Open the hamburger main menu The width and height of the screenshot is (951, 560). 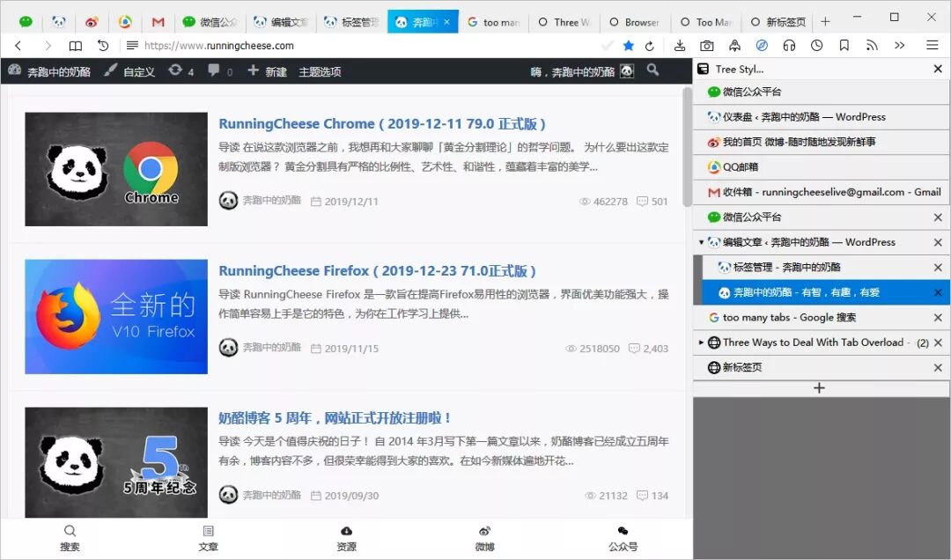(933, 46)
